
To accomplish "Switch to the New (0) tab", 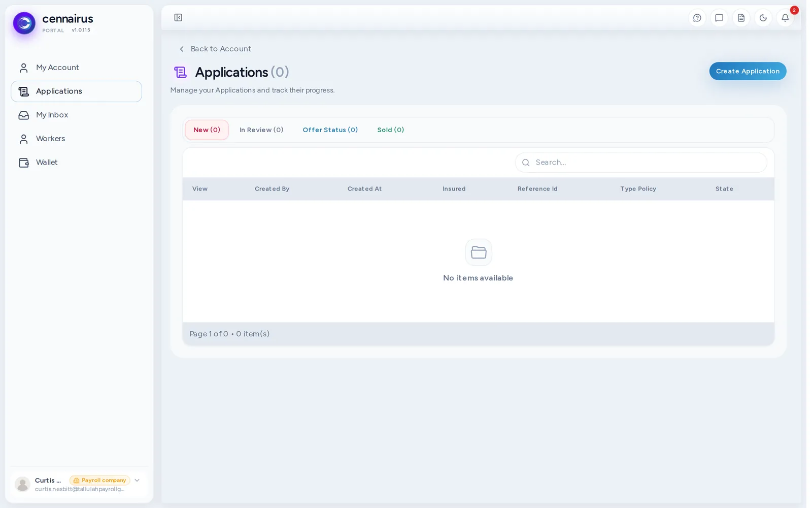I will pyautogui.click(x=207, y=130).
